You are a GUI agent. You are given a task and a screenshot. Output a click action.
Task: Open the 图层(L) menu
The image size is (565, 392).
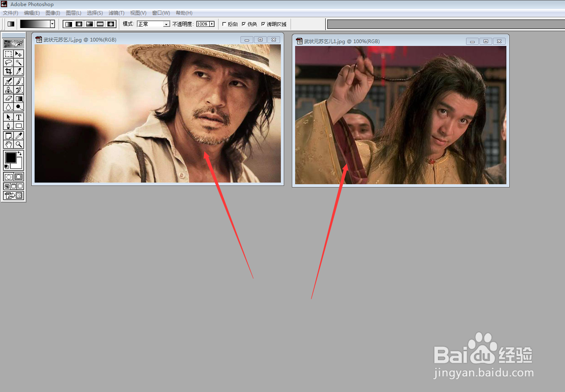[74, 13]
